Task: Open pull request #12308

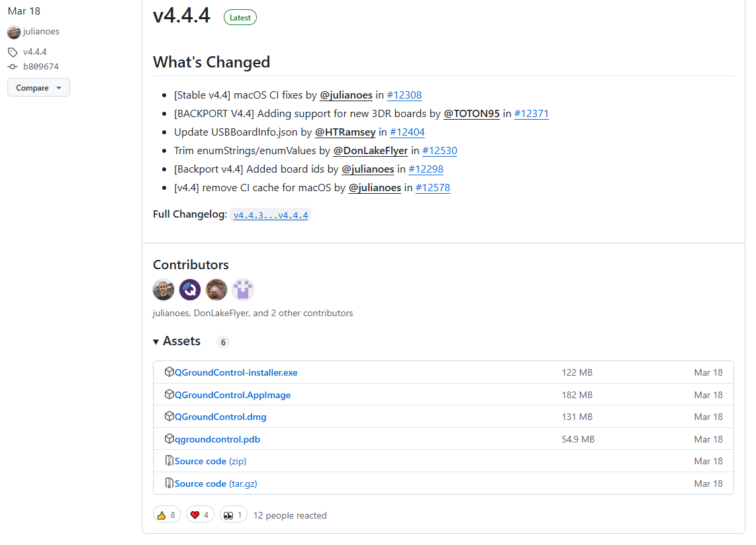Action: coord(404,95)
